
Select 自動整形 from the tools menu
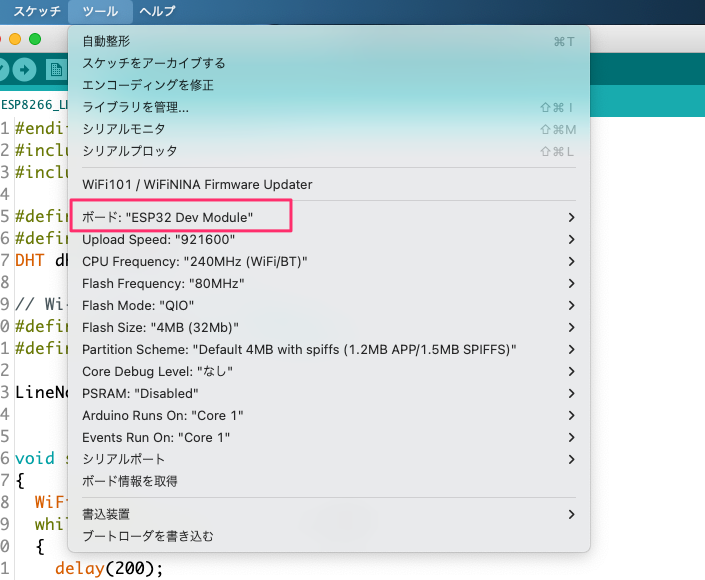pos(106,41)
